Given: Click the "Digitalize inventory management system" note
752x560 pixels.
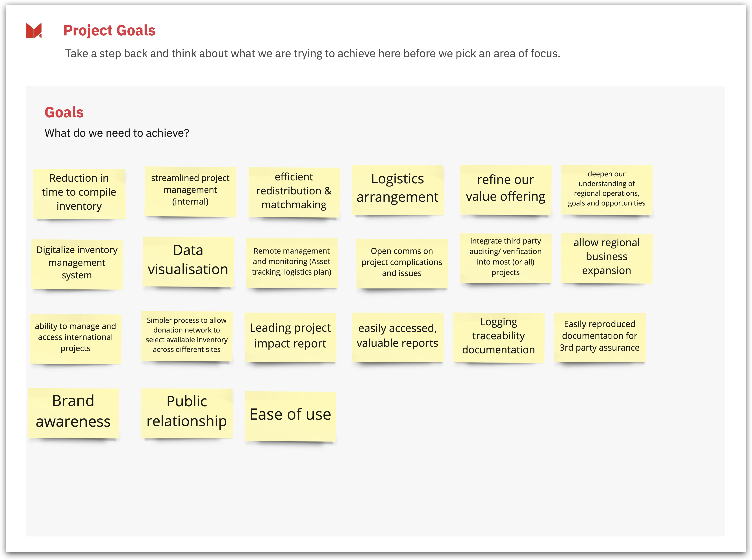Looking at the screenshot, I should [77, 264].
